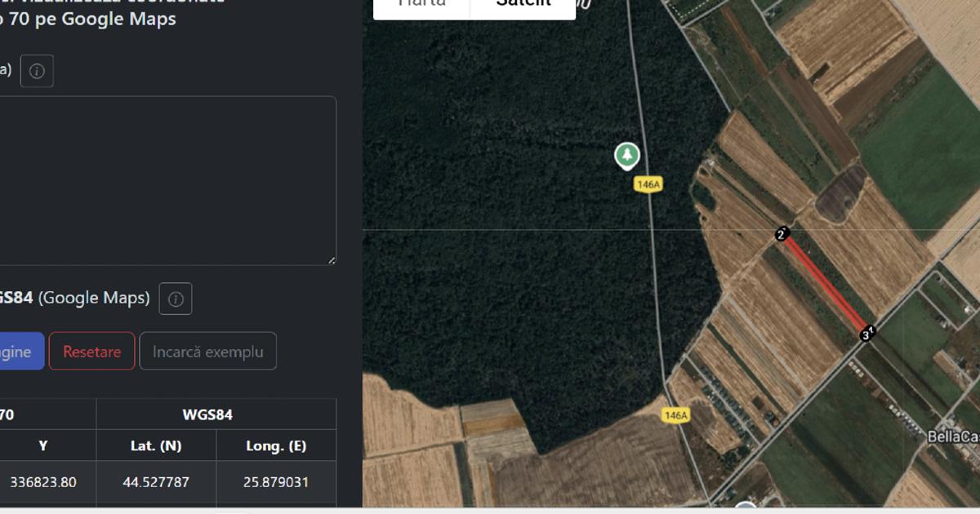The height and width of the screenshot is (514, 980).
Task: Click the upper 146A road shield
Action: 648,185
